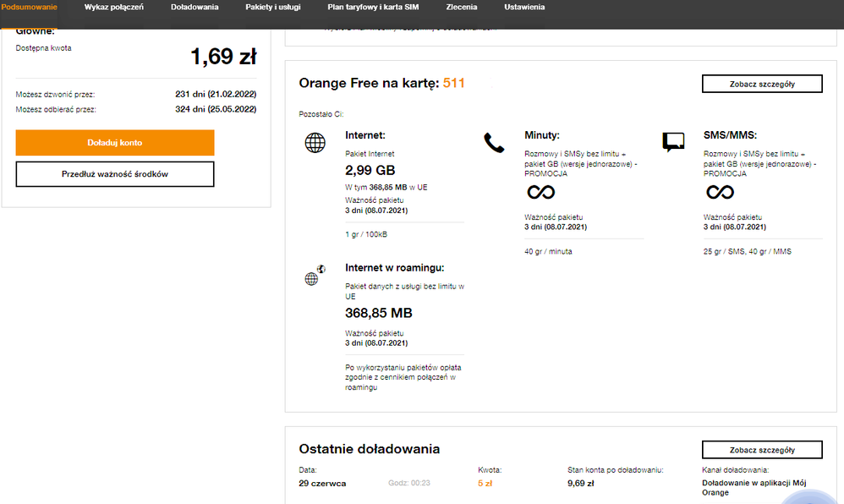844x504 pixels.
Task: Click the roaming globe icon
Action: pos(315,276)
